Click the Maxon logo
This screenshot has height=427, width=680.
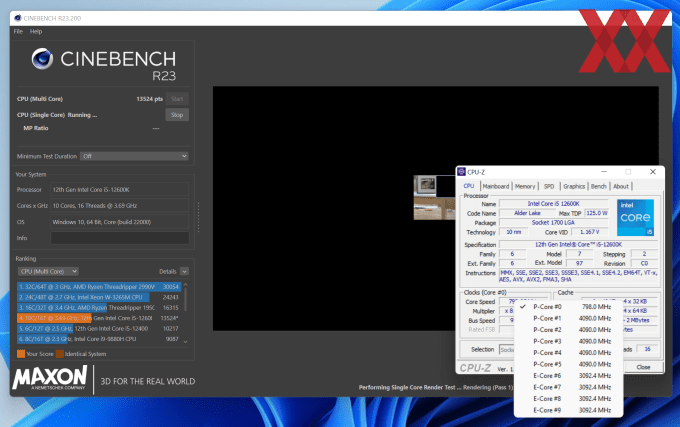(x=50, y=378)
